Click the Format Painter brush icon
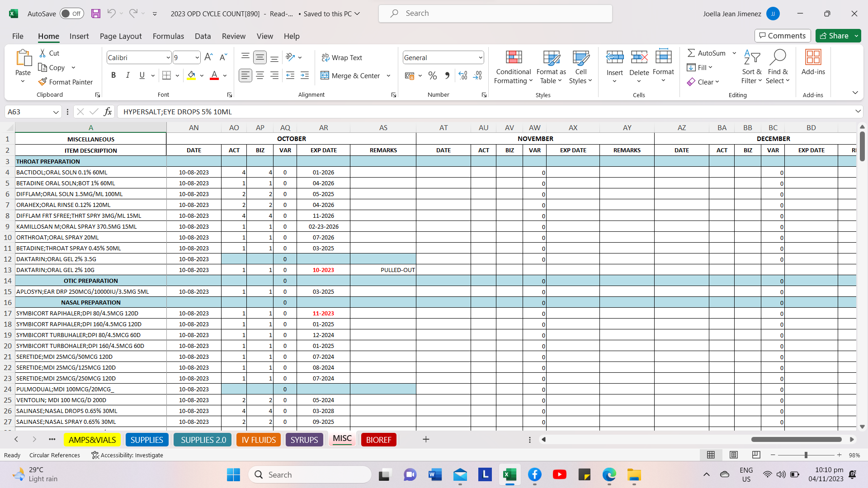Image resolution: width=868 pixels, height=488 pixels. (x=43, y=82)
